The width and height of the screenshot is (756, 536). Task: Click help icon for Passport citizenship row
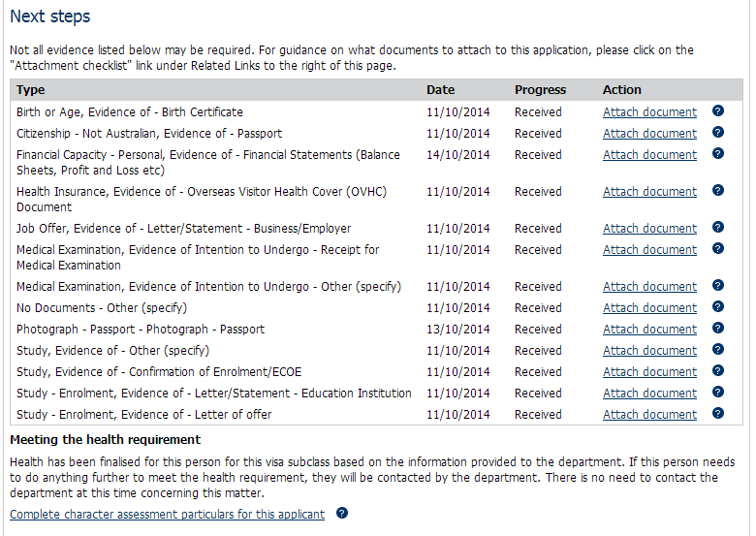point(718,133)
